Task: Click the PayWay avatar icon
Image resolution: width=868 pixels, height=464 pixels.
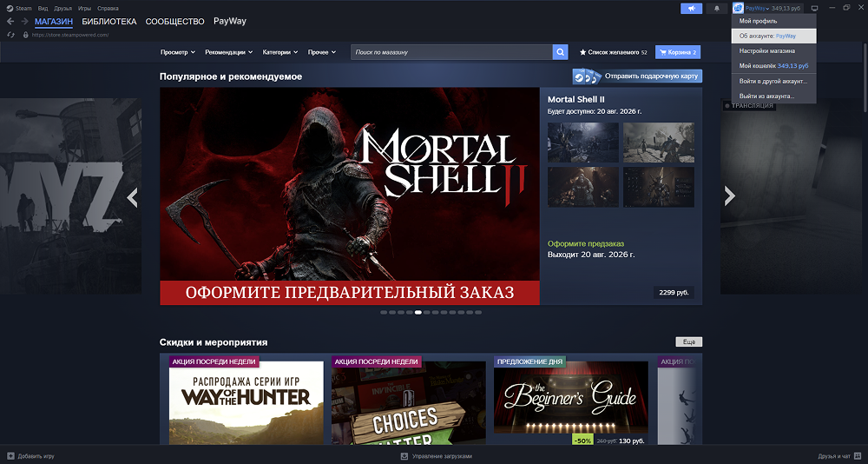Action: [x=738, y=9]
